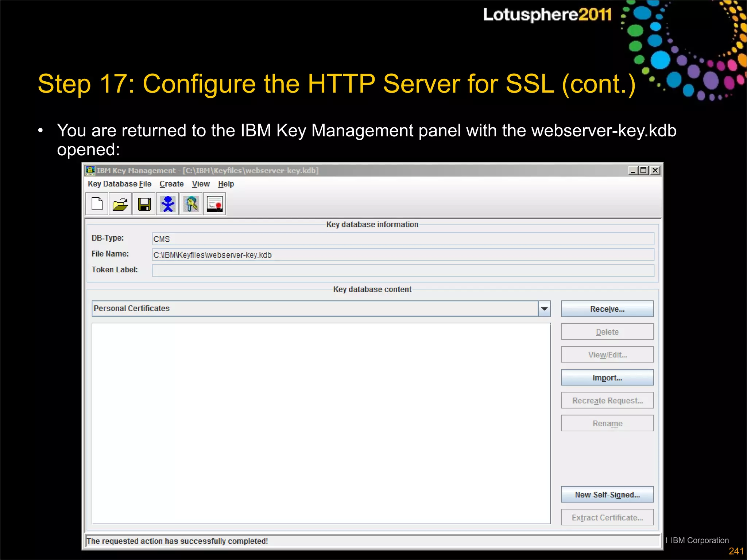Click the IBM Key Management title bar icon
Image resolution: width=747 pixels, height=560 pixels.
click(x=90, y=170)
